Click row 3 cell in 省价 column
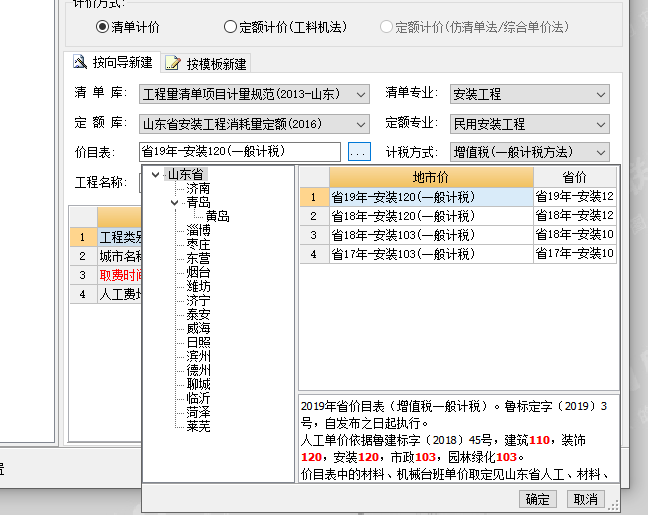648x515 pixels. click(574, 235)
